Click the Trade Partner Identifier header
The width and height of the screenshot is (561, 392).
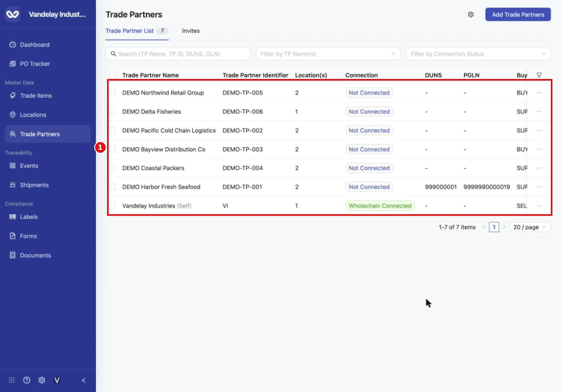point(255,75)
